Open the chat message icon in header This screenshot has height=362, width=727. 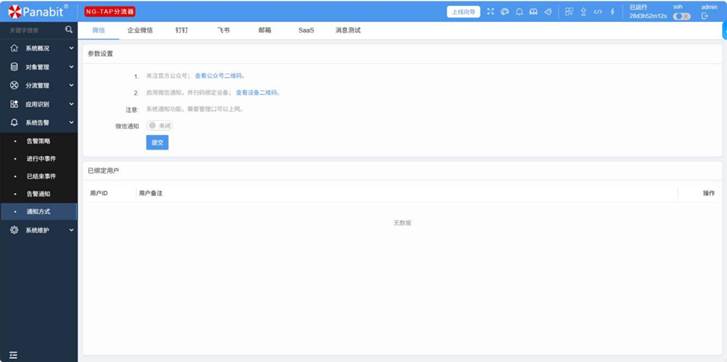pos(504,12)
